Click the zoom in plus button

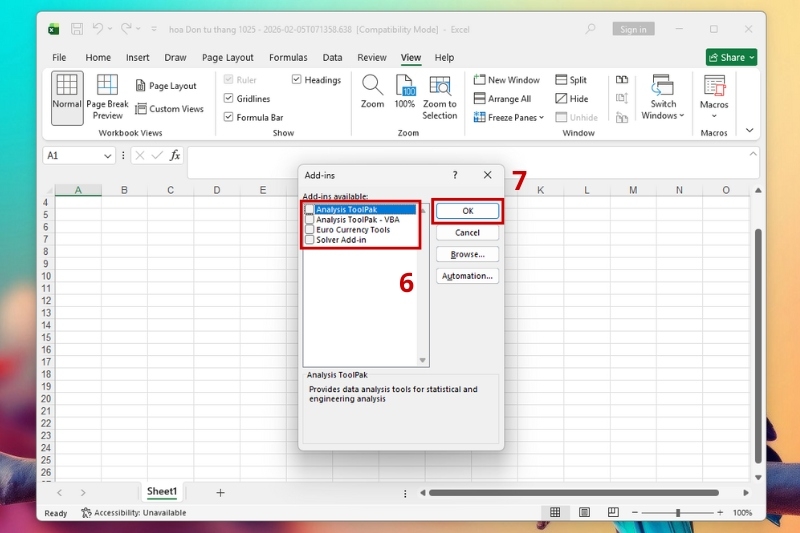(x=720, y=513)
